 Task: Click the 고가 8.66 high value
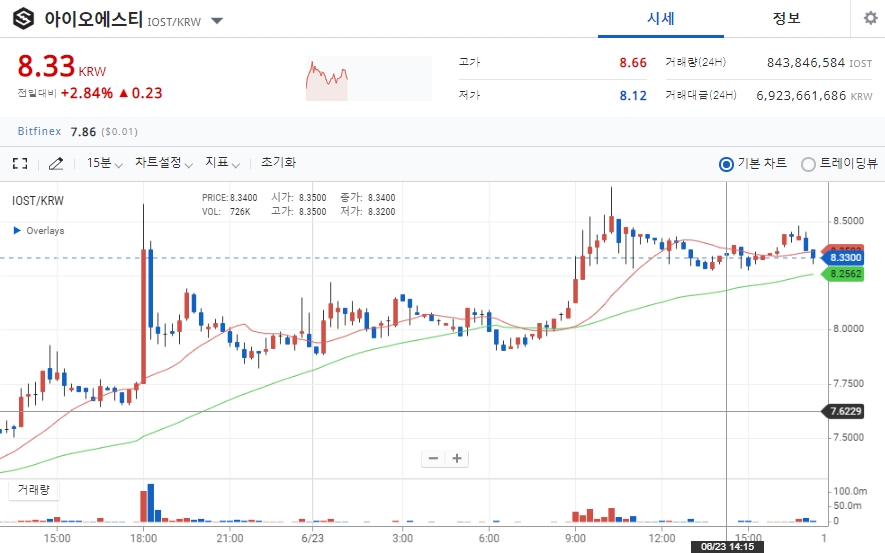633,63
